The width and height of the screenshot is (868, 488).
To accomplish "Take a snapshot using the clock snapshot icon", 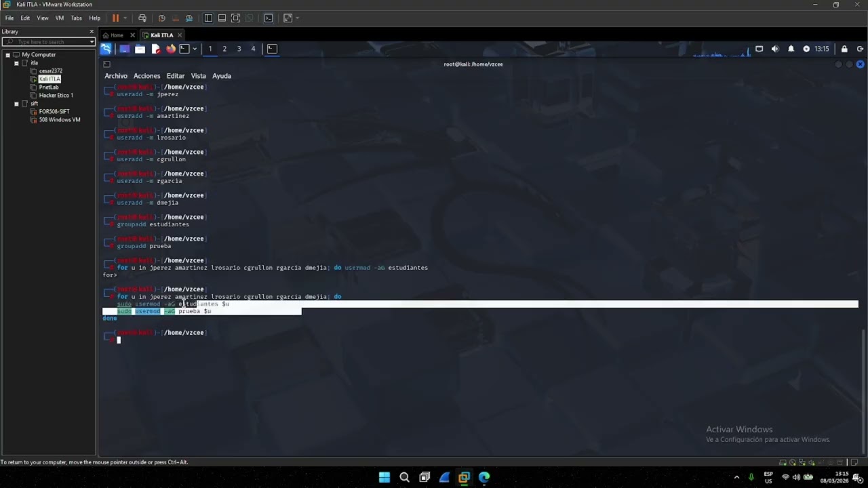I will 161,18.
